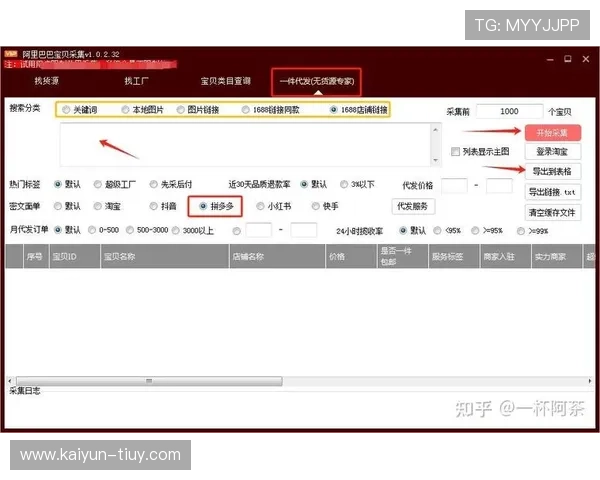Viewport: 600px width, 480px height.
Task: Switch to the 找工厂 tab
Action: tap(136, 81)
